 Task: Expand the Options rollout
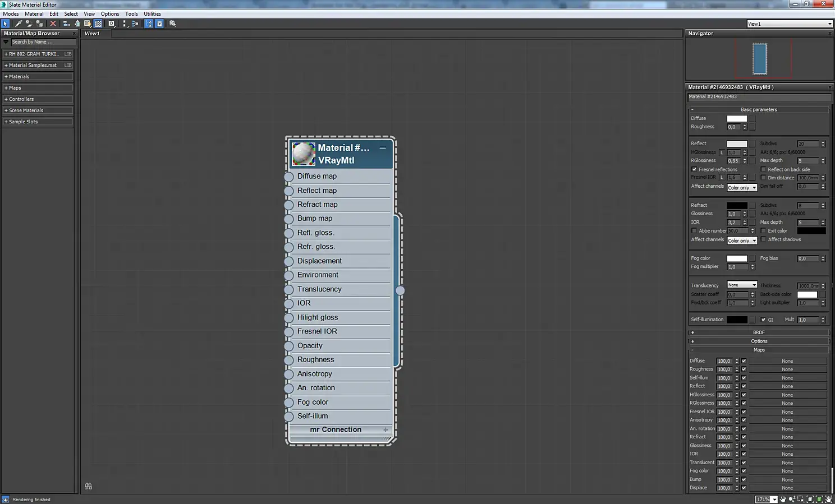coord(759,341)
